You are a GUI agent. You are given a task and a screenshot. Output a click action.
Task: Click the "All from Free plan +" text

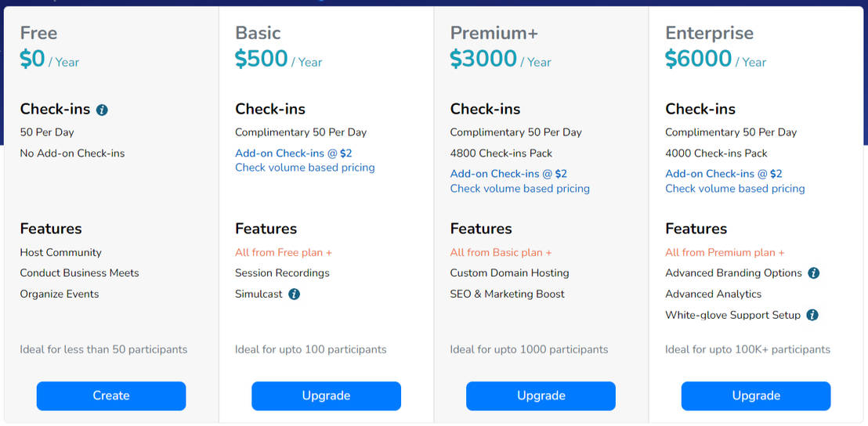[x=284, y=253]
